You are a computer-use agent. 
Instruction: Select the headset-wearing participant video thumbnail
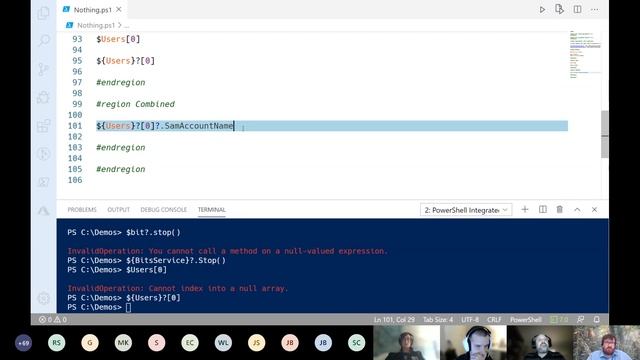pos(473,343)
